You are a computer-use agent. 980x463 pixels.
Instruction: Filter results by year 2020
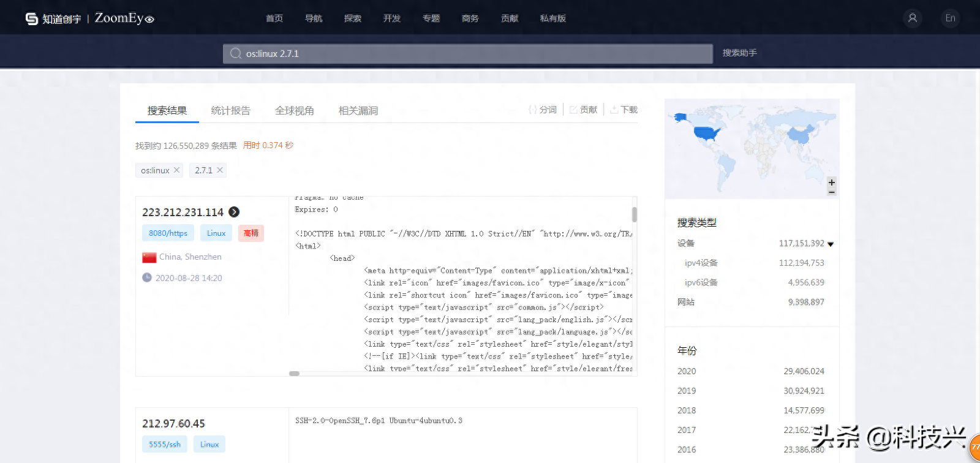tap(687, 372)
